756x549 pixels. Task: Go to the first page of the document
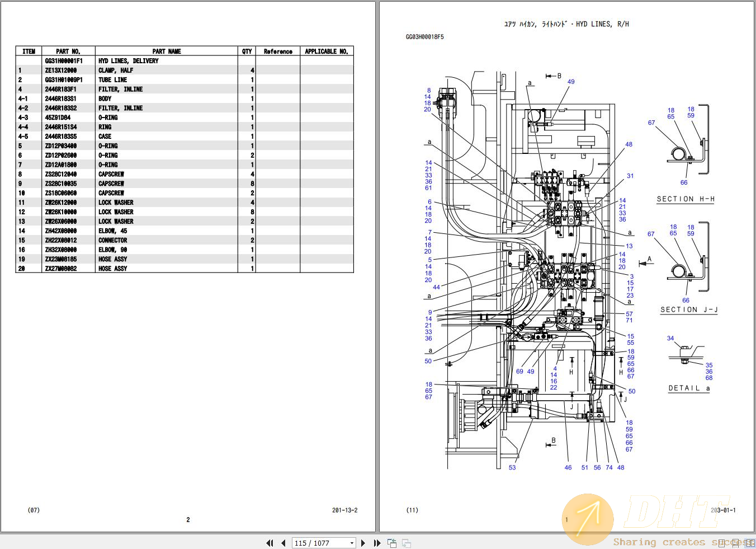[x=270, y=543]
